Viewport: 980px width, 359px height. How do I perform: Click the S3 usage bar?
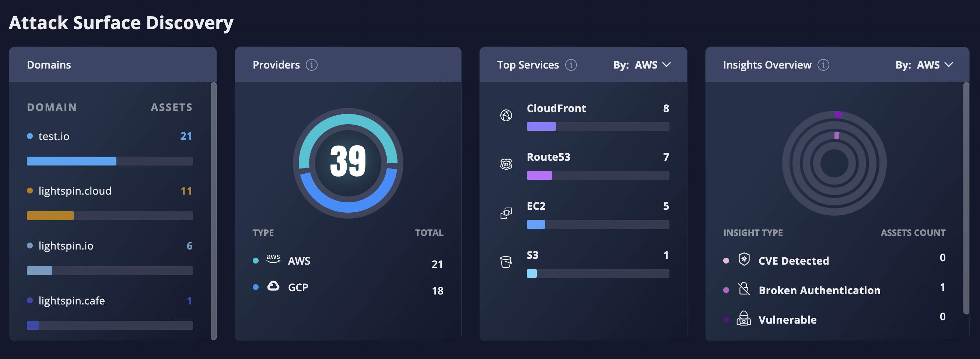(598, 273)
